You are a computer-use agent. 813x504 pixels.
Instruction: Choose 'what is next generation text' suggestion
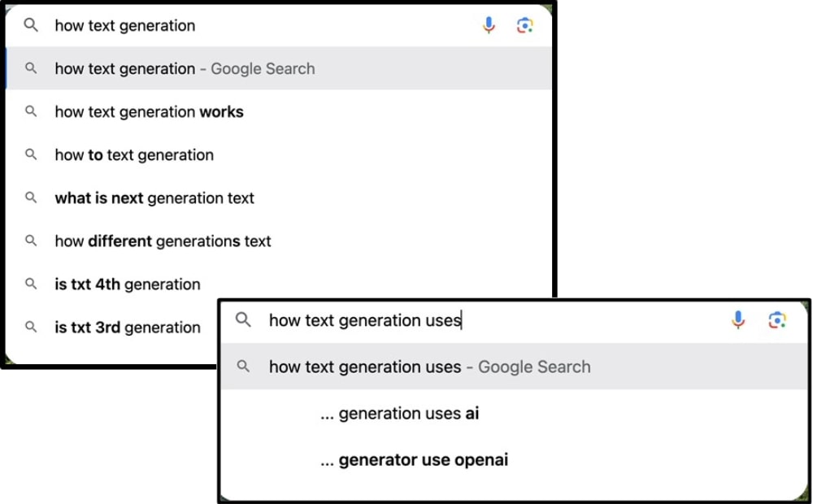click(x=154, y=198)
